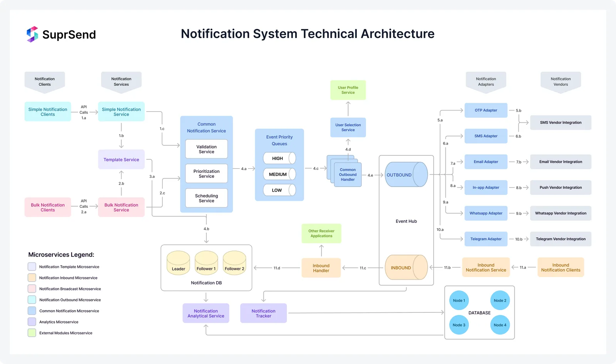Click the Email Adapter box
616x364 pixels.
(x=486, y=162)
